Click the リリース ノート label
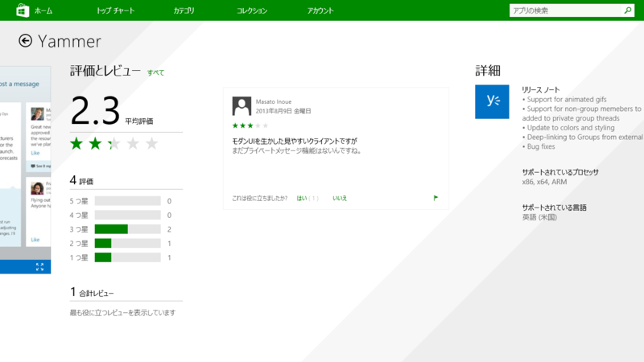The image size is (644, 362). 540,90
